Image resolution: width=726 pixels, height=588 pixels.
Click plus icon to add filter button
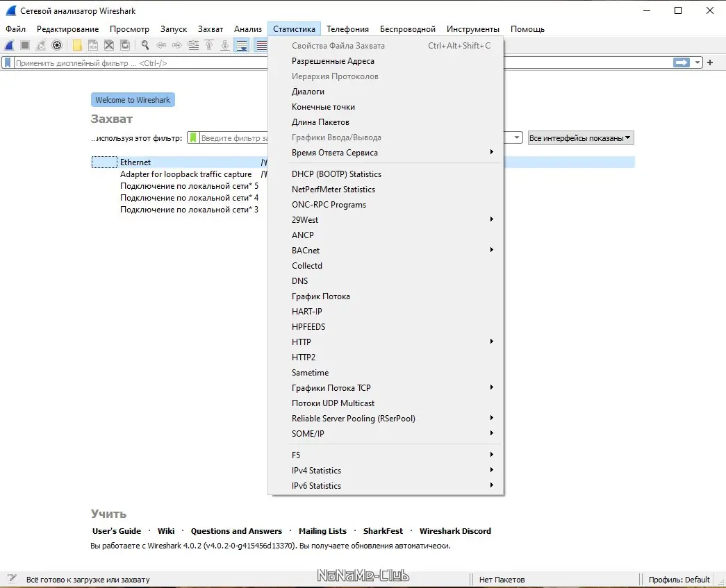tap(710, 62)
